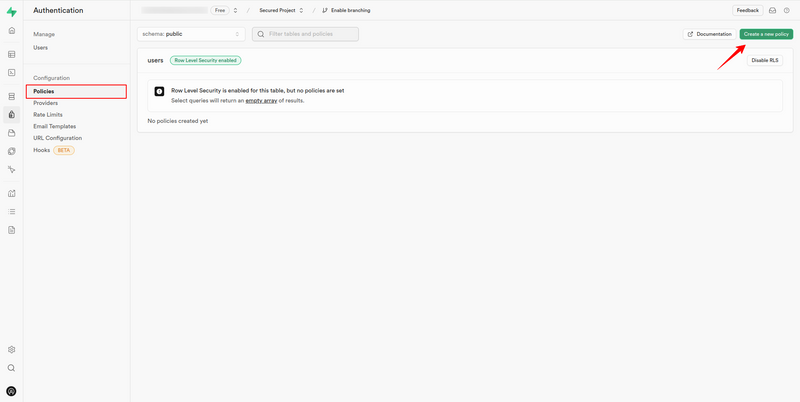
Task: Click the Row Level Security enabled badge
Action: 206,60
